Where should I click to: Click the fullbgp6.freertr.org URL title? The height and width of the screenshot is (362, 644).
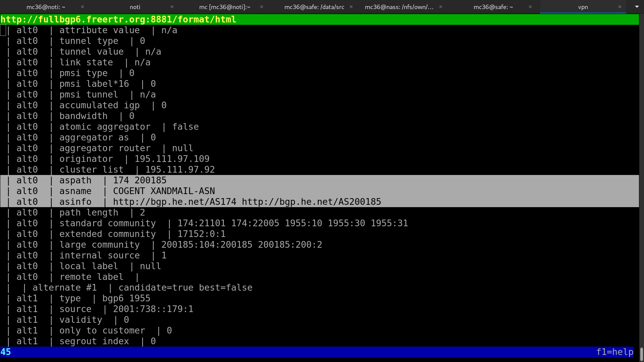(118, 19)
